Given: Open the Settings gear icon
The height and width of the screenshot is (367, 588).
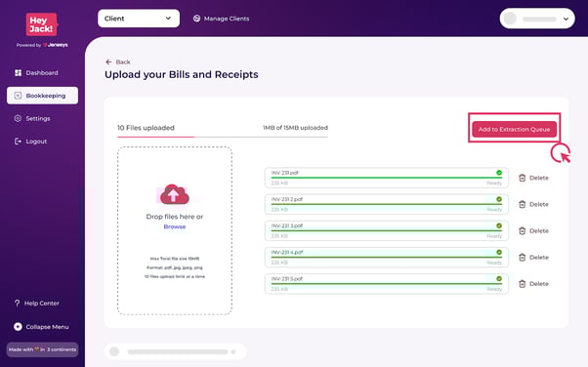Looking at the screenshot, I should coord(18,118).
